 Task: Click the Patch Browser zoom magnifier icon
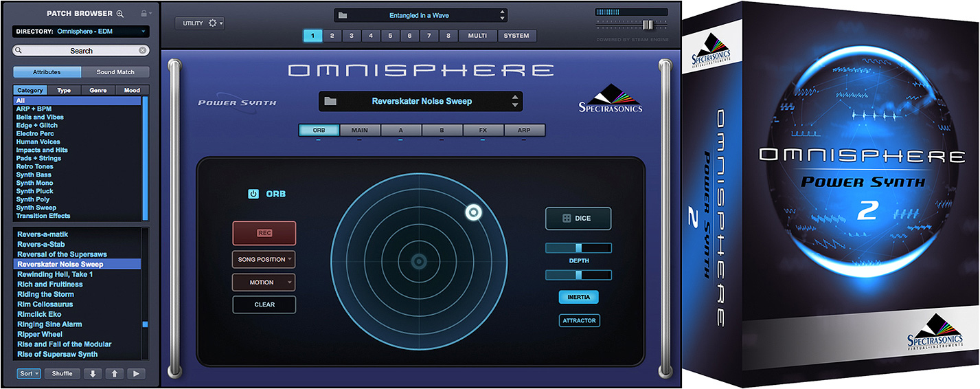[120, 14]
